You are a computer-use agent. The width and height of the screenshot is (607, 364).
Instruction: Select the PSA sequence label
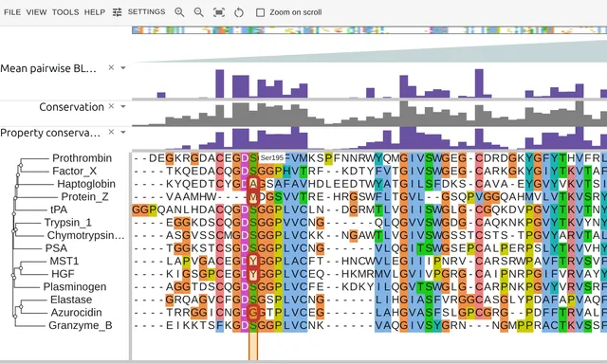coord(56,248)
